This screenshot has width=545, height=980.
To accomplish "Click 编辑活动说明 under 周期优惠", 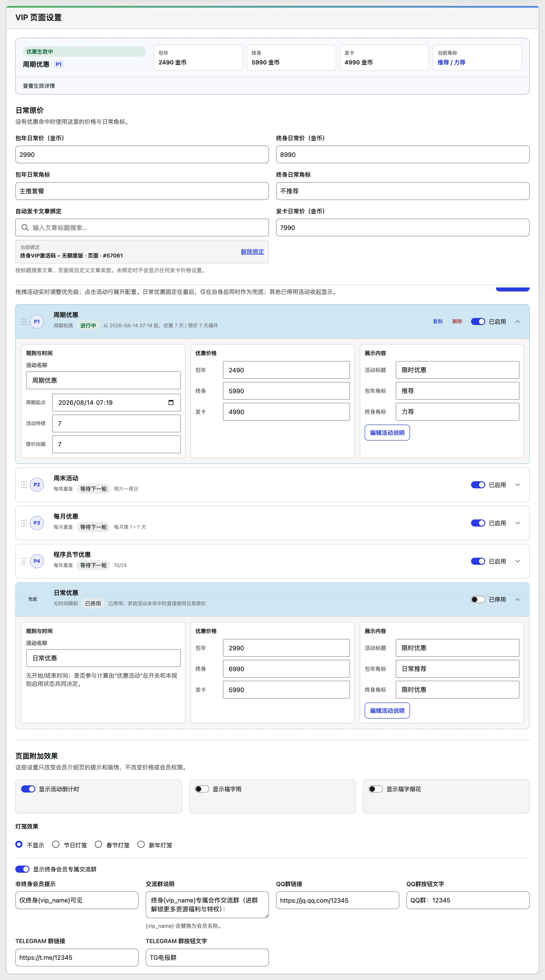I will coord(387,433).
